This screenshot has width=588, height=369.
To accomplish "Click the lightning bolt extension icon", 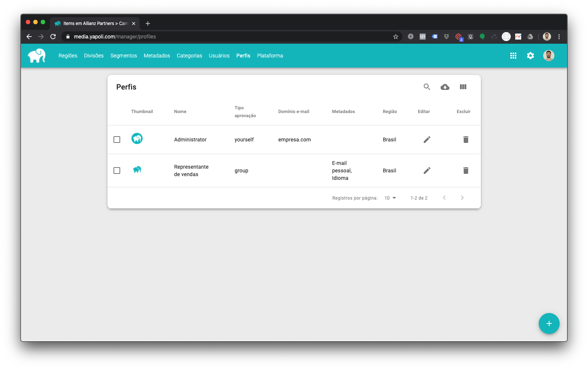I will click(411, 37).
